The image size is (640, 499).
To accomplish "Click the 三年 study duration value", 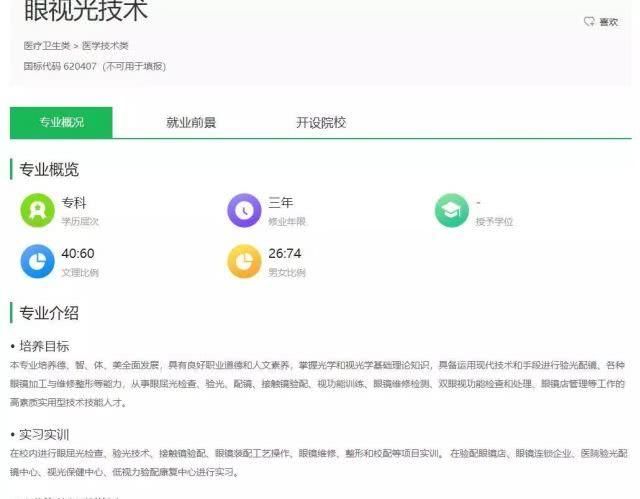I will (x=281, y=202).
